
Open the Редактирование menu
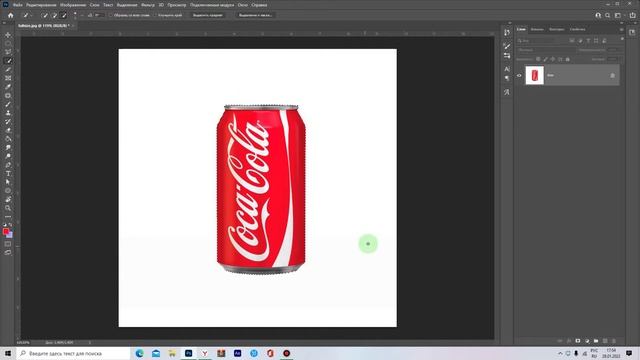(x=41, y=5)
